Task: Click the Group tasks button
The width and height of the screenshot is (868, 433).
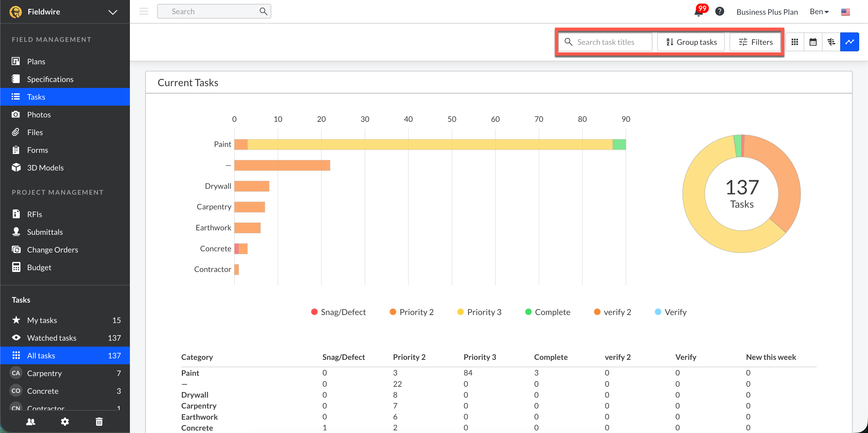Action: (691, 42)
